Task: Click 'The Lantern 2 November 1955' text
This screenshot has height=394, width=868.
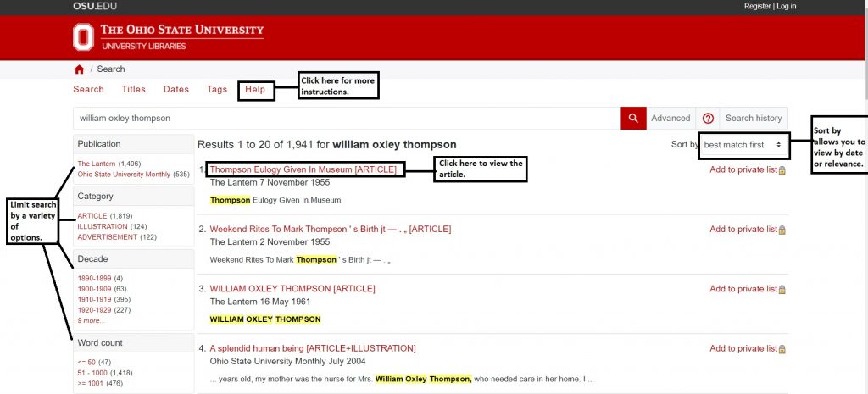Action: (x=270, y=242)
